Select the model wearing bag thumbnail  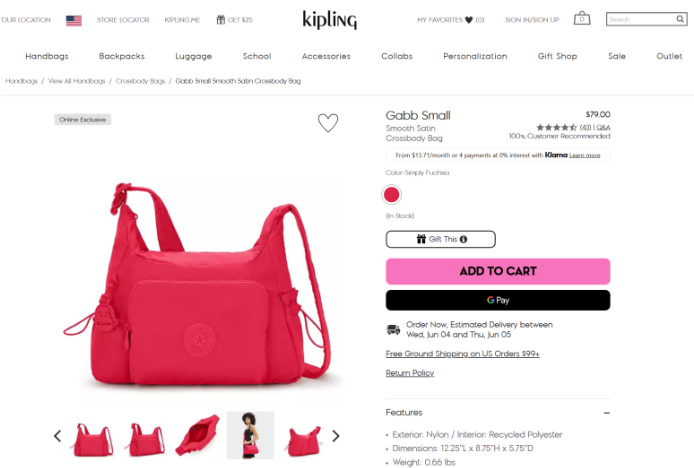pyautogui.click(x=251, y=435)
